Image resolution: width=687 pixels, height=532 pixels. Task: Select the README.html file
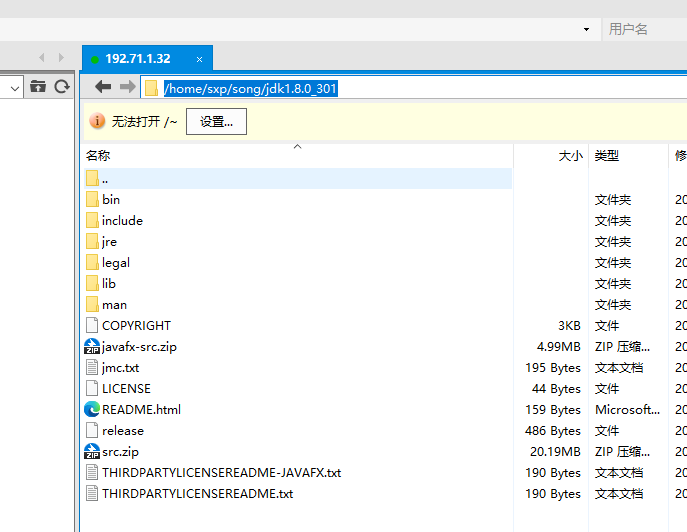(x=141, y=410)
